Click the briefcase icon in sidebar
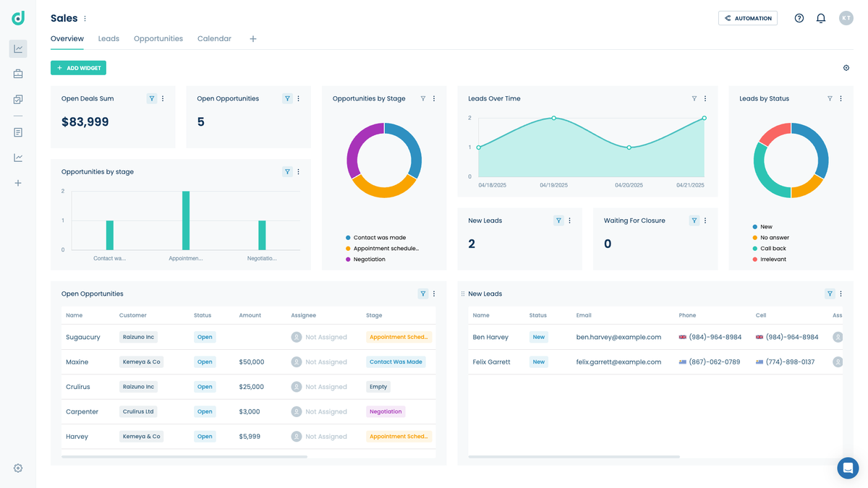 point(18,74)
